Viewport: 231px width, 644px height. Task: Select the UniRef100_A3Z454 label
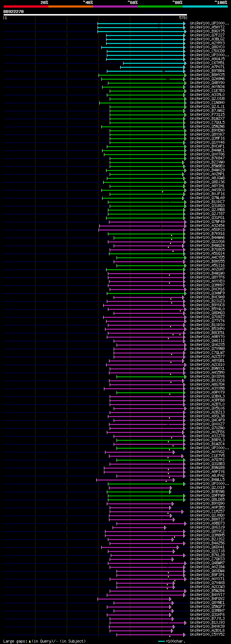tap(207, 226)
